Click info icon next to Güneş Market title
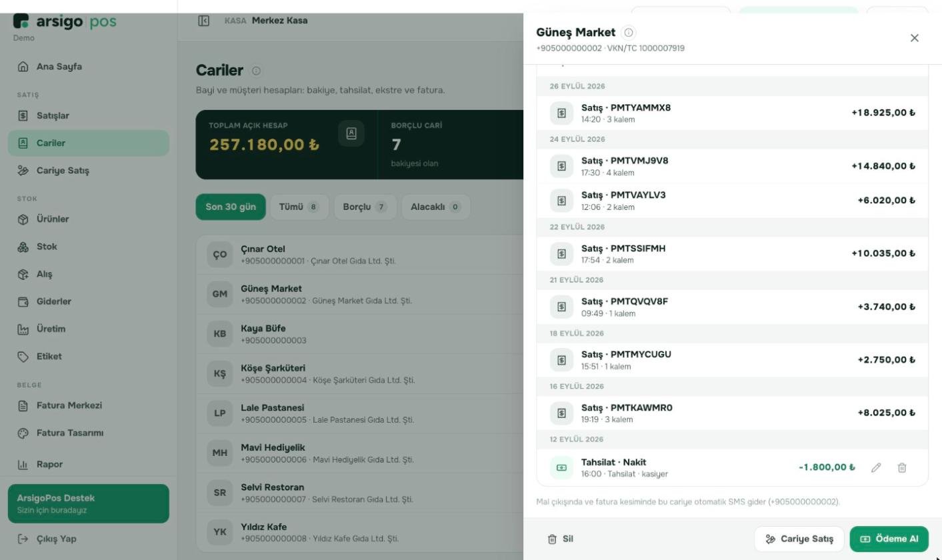Screen dimensions: 942x560 [x=629, y=32]
